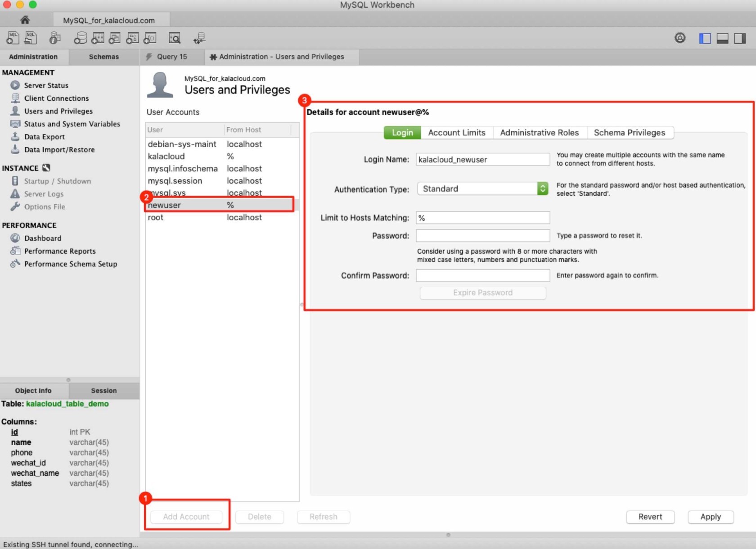This screenshot has height=549, width=756.
Task: Click kalacloud_table_demo table name
Action: coord(67,404)
